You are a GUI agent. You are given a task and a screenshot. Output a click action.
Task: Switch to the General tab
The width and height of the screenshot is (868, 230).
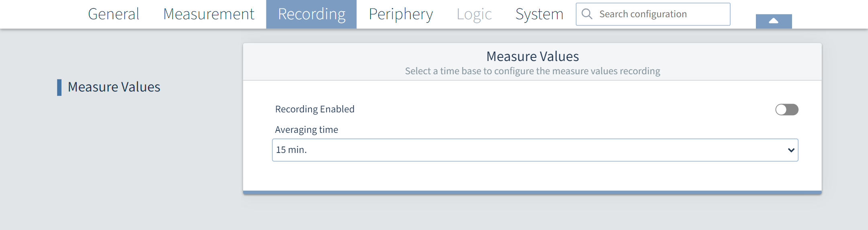coord(114,14)
